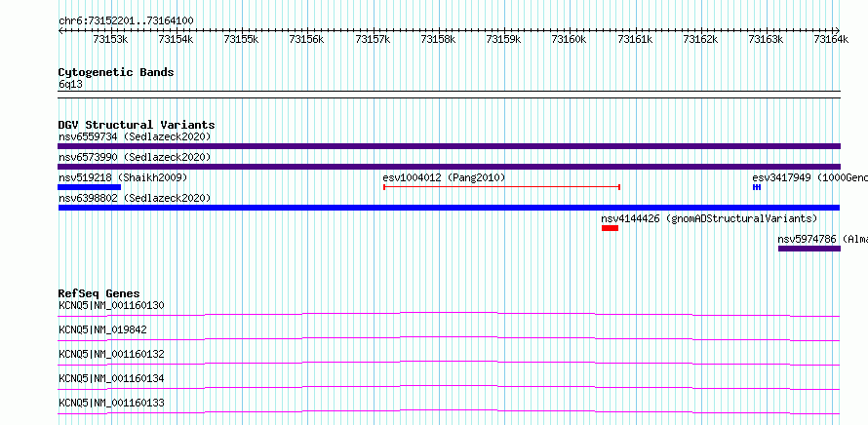The height and width of the screenshot is (425, 868).
Task: Click the chr6:73152201..73164100 range label
Action: pos(126,21)
